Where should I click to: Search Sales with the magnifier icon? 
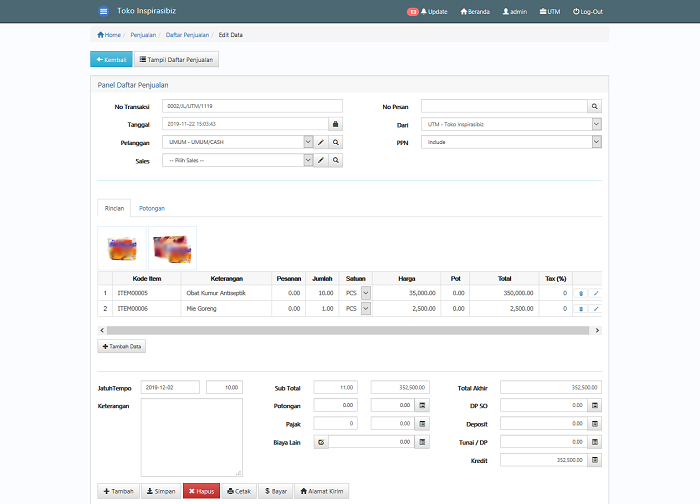[x=336, y=160]
